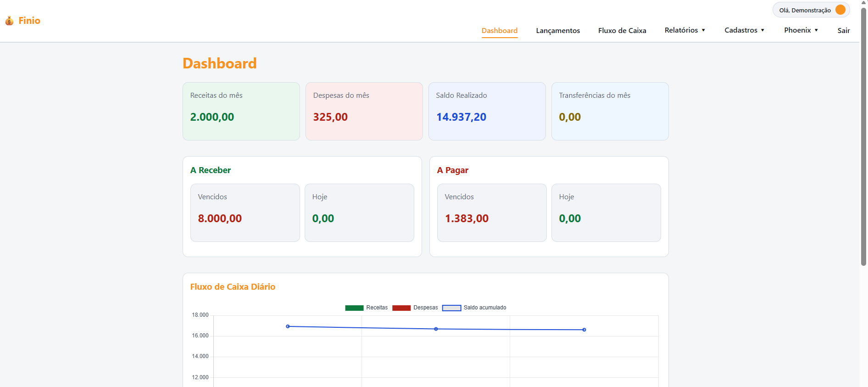
Task: Click the orange user avatar circle
Action: point(840,10)
